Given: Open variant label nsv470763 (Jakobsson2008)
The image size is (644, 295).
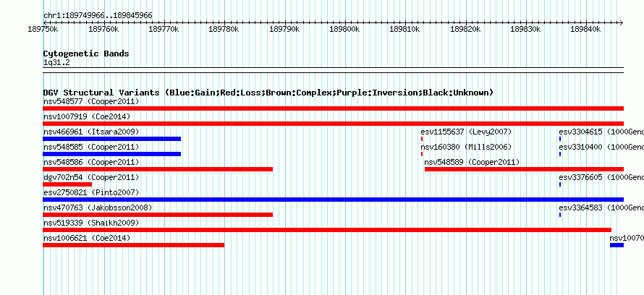Looking at the screenshot, I should (x=98, y=208).
